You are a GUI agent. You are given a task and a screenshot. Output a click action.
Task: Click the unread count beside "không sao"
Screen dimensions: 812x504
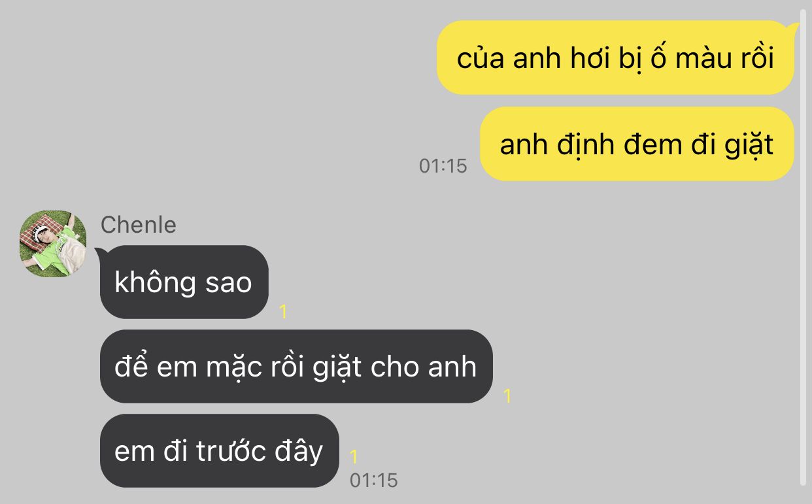point(283,312)
